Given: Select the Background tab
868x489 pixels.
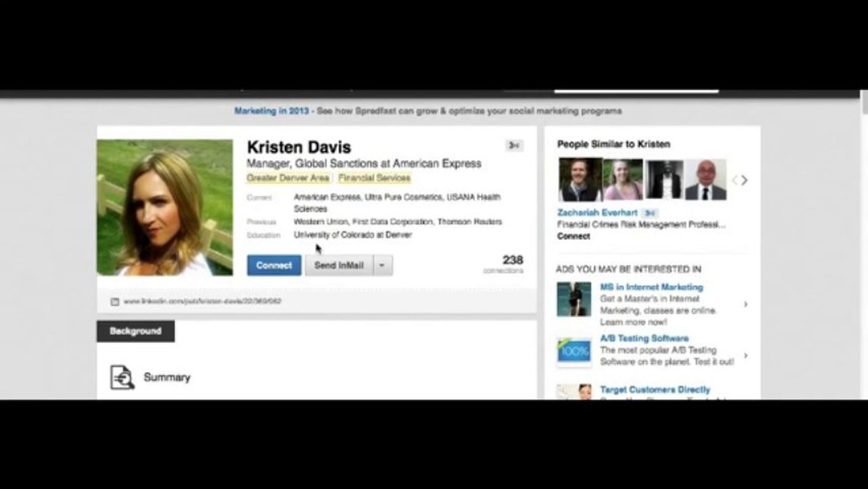Looking at the screenshot, I should coord(136,331).
